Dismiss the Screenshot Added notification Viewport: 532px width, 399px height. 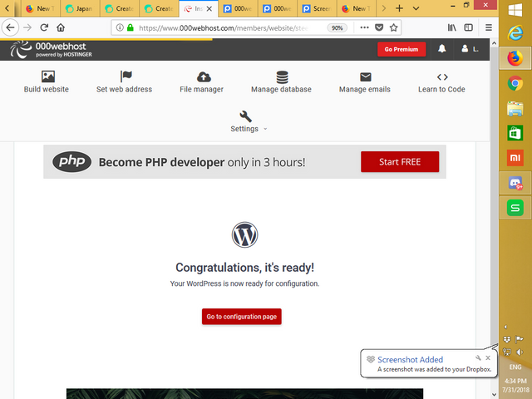click(488, 357)
